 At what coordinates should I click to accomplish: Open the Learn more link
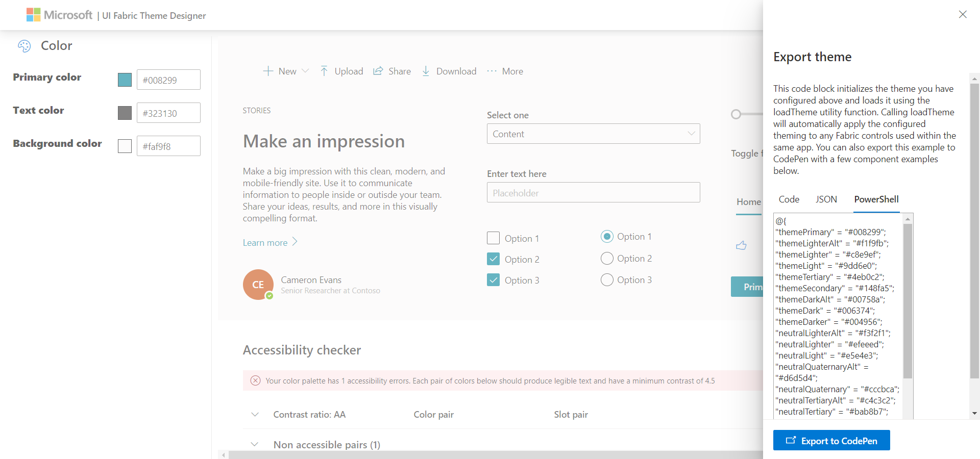click(x=264, y=242)
